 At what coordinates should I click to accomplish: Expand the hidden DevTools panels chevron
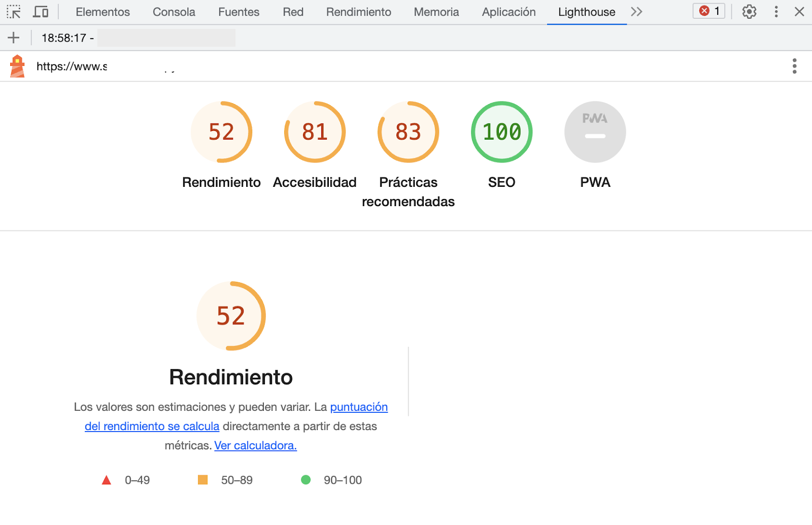pyautogui.click(x=636, y=12)
